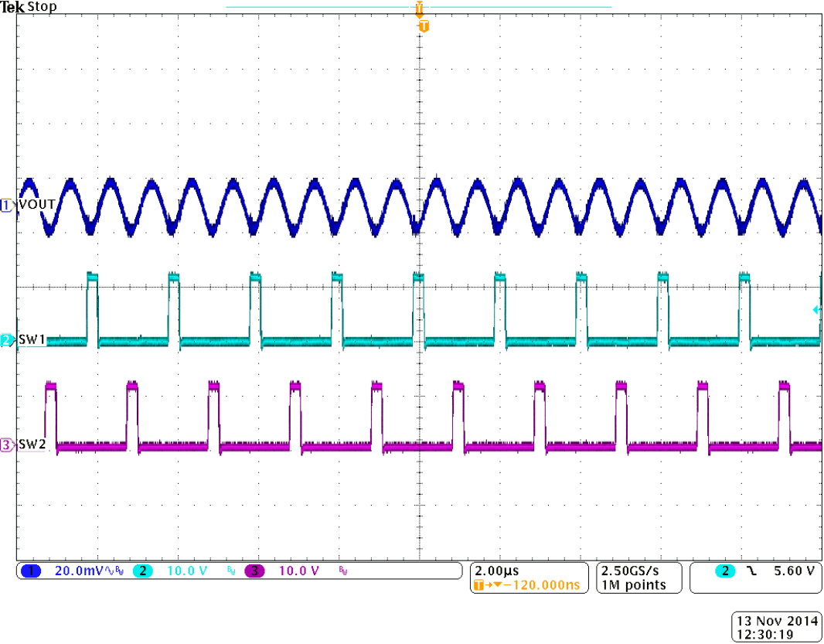Click the purple channel 3 badge

click(x=254, y=571)
